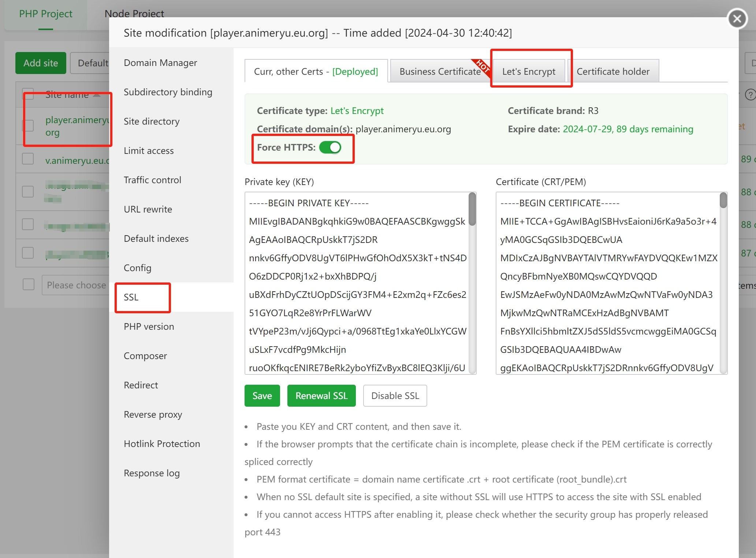Screen dimensions: 756x558
Task: Switch to the Let's Encrypt tab
Action: coord(528,71)
